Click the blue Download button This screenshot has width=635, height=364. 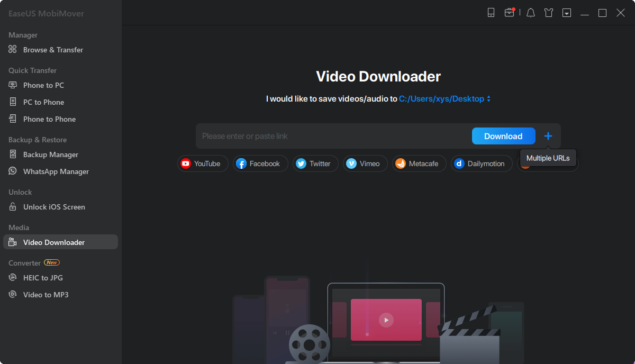point(503,136)
